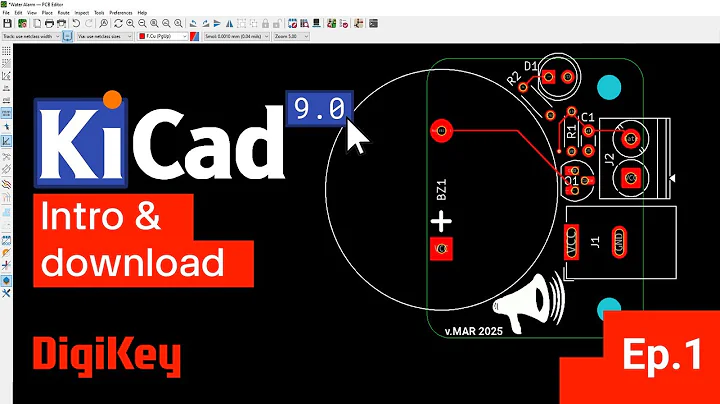Toggle polar coordinates display
Viewport: 720px width, 404px height.
[6, 75]
